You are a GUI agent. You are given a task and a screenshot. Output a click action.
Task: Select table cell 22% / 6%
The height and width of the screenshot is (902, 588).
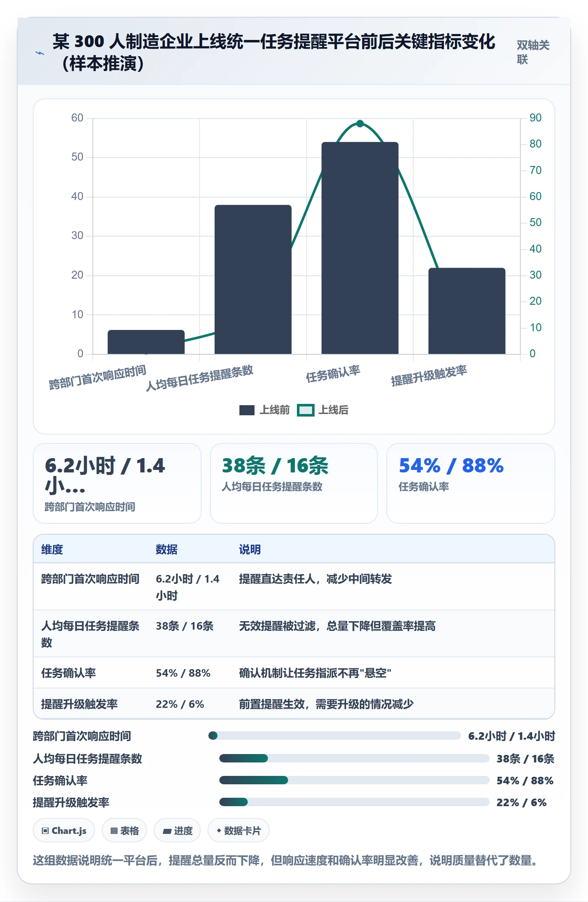point(180,704)
